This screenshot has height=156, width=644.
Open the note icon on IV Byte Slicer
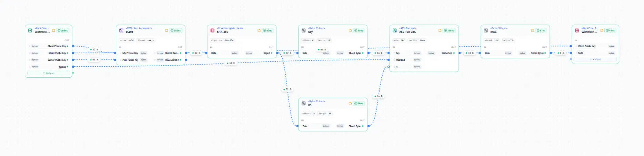pyautogui.click(x=350, y=104)
